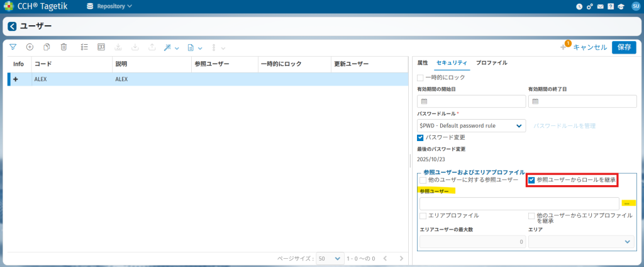
Task: Toggle 参照ユーザーからロールを継承 checkbox
Action: click(531, 180)
